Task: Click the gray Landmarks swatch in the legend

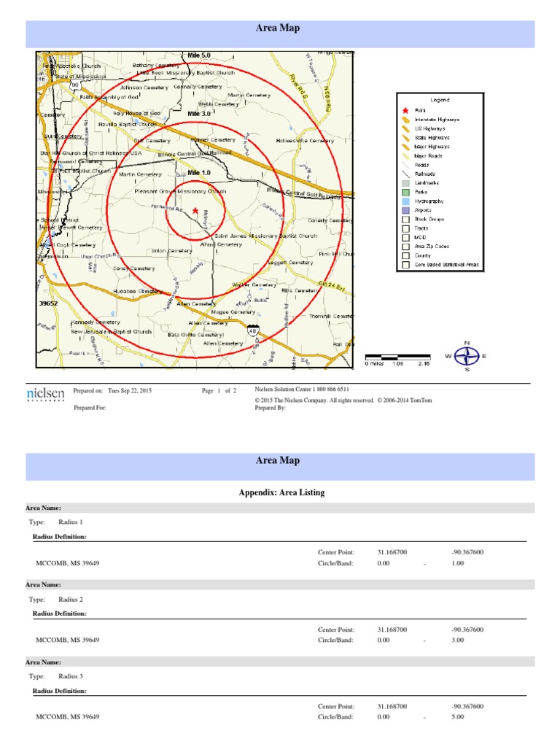Action: (x=405, y=183)
